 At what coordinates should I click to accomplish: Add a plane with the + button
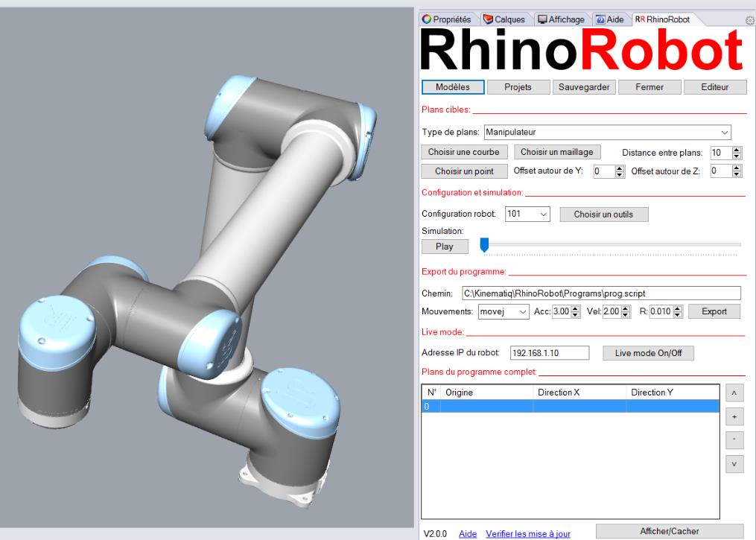(733, 416)
